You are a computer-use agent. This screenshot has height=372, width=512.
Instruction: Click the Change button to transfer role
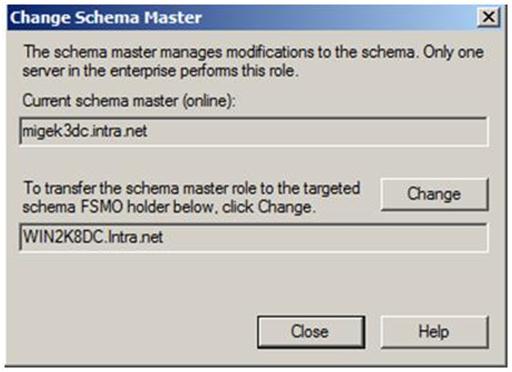point(434,194)
